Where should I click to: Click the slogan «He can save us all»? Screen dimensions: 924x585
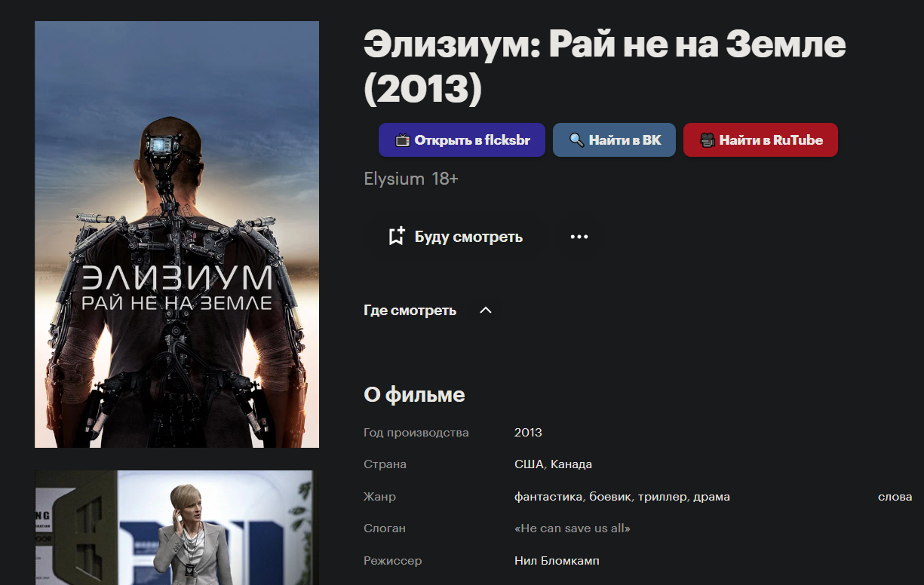pos(573,528)
